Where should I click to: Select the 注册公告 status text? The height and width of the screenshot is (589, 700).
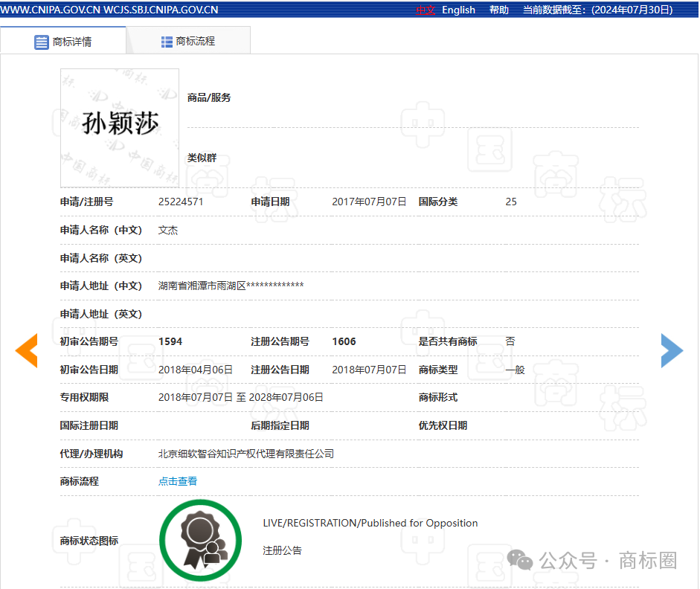(x=282, y=550)
